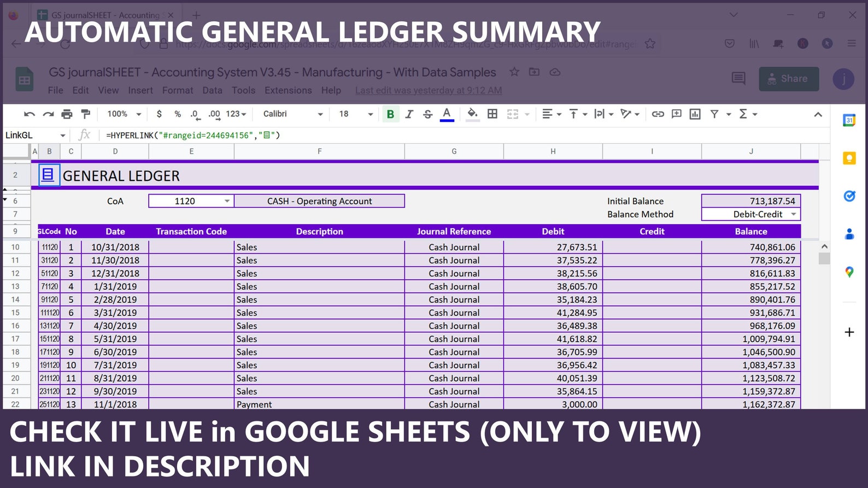Click the General Ledger hyperlink icon cell
The width and height of the screenshot is (868, 488).
pos(49,175)
